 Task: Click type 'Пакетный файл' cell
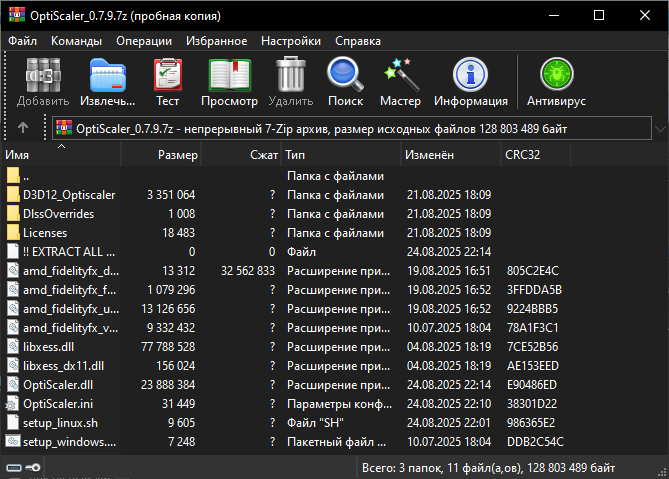(337, 442)
